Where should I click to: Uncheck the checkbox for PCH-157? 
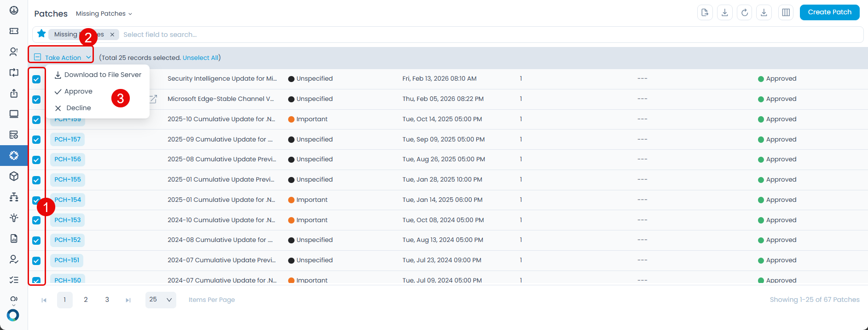[36, 140]
